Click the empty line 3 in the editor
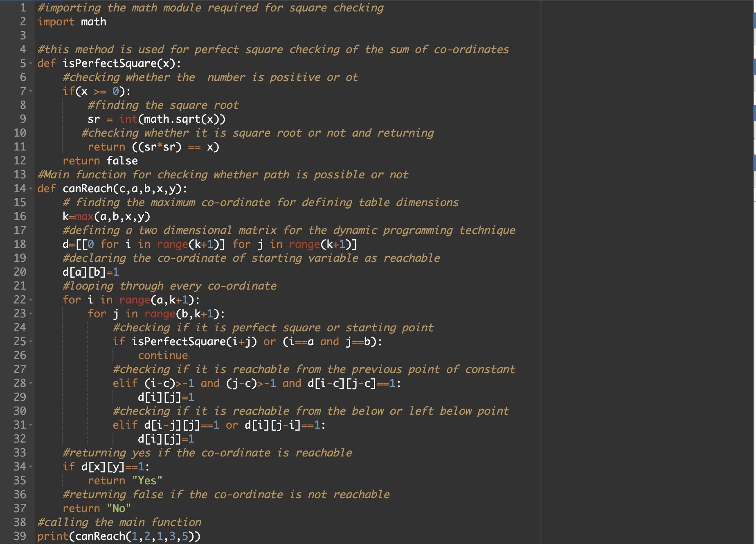Screen dimensions: 756x544 [x=164, y=36]
